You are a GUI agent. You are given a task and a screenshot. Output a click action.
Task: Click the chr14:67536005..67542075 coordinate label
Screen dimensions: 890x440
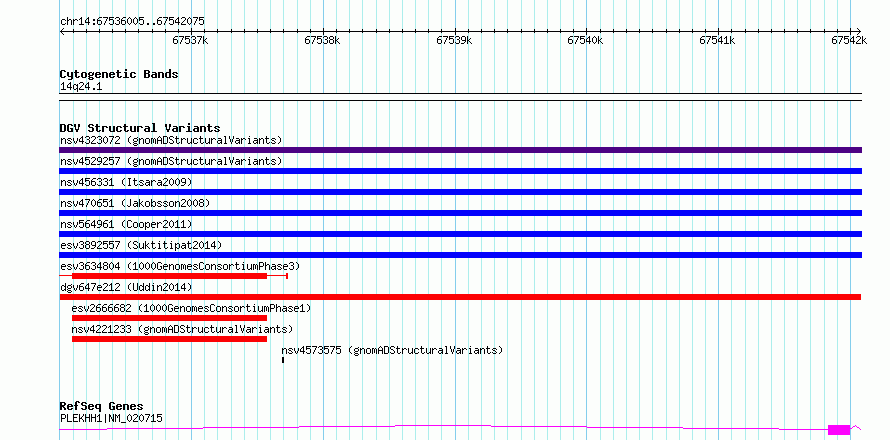pyautogui.click(x=132, y=22)
